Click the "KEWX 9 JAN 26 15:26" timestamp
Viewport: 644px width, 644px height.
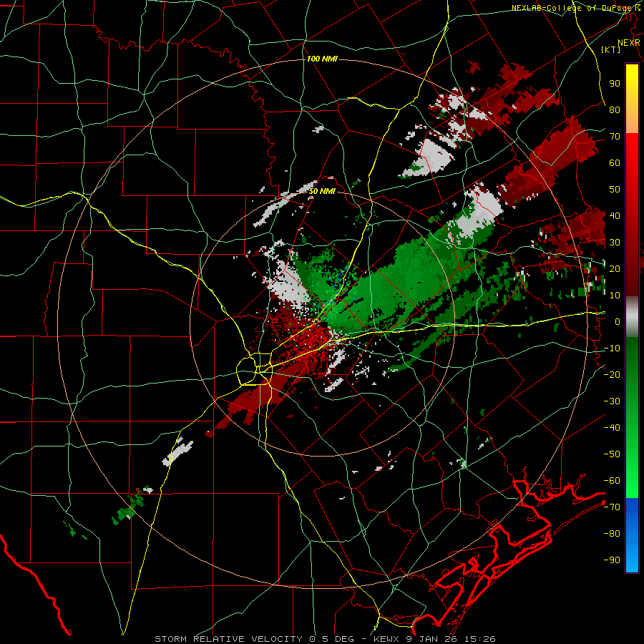pos(434,639)
